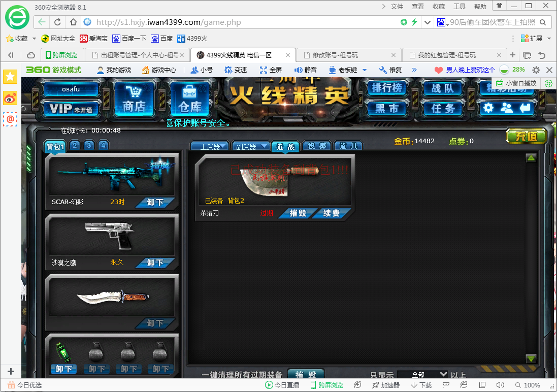Open 游戏中心 in game toolbar
This screenshot has width=557, height=392.
(x=159, y=70)
